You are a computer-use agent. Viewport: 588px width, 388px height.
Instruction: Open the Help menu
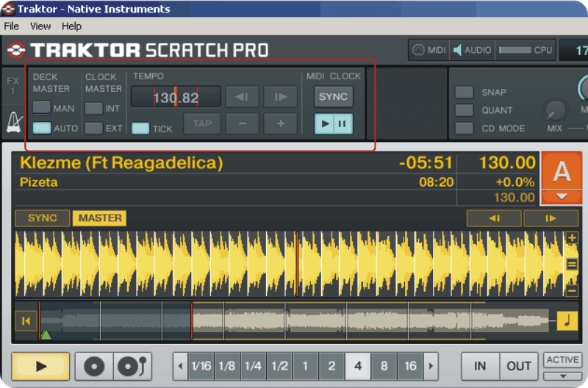click(71, 26)
